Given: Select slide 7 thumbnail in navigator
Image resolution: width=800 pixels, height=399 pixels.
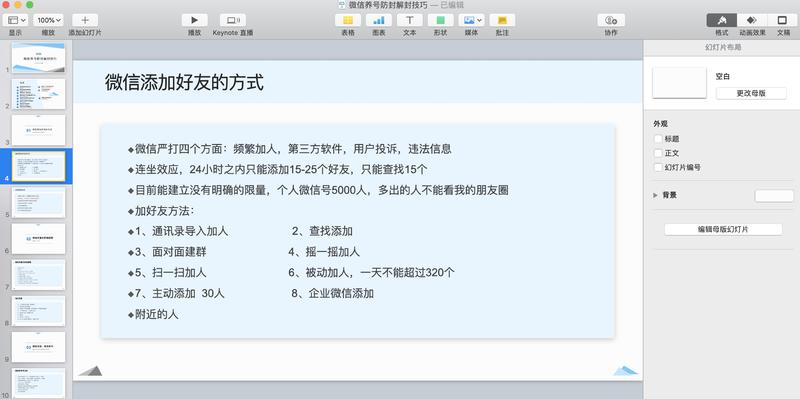Looking at the screenshot, I should click(x=38, y=275).
